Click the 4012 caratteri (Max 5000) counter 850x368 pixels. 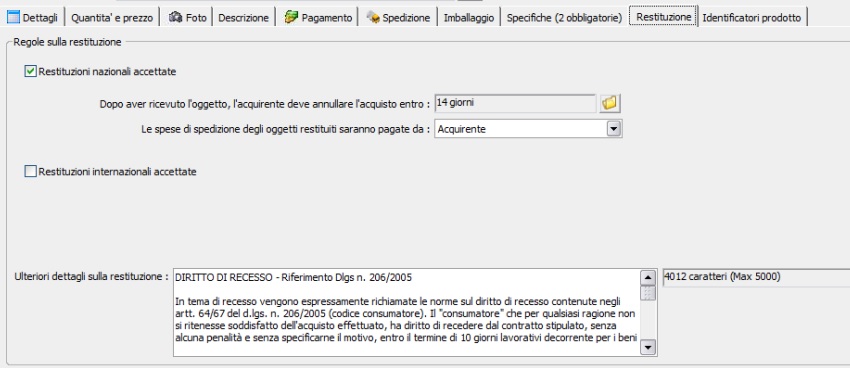pos(756,277)
